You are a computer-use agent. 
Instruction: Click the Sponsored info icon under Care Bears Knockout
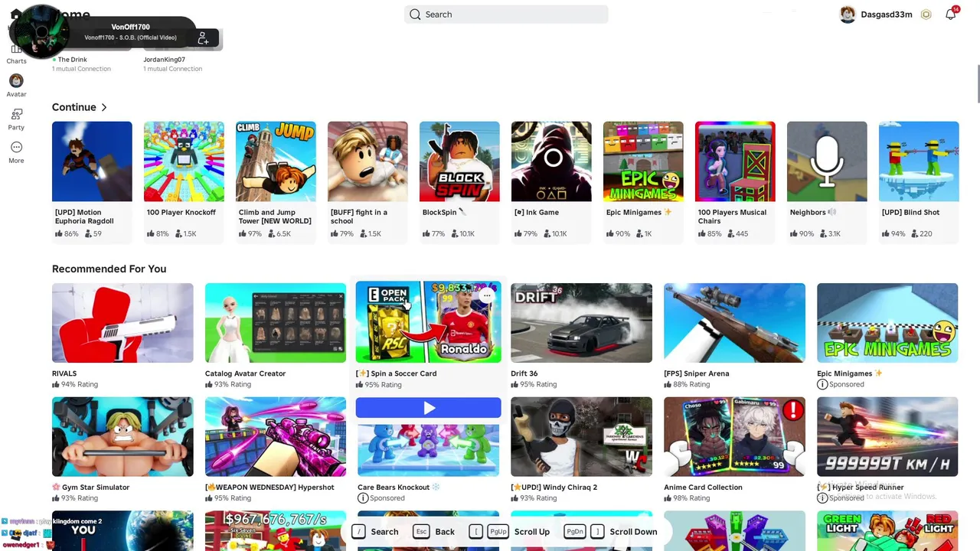363,498
